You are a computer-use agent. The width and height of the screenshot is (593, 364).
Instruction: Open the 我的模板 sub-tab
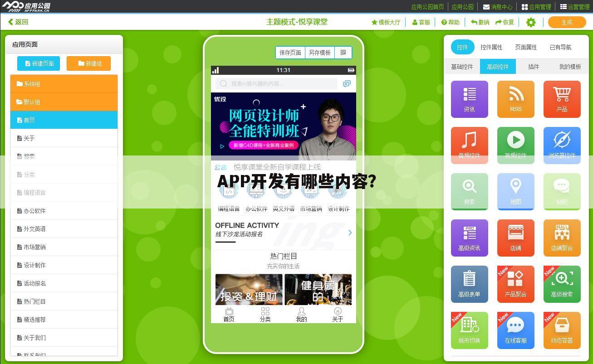570,67
